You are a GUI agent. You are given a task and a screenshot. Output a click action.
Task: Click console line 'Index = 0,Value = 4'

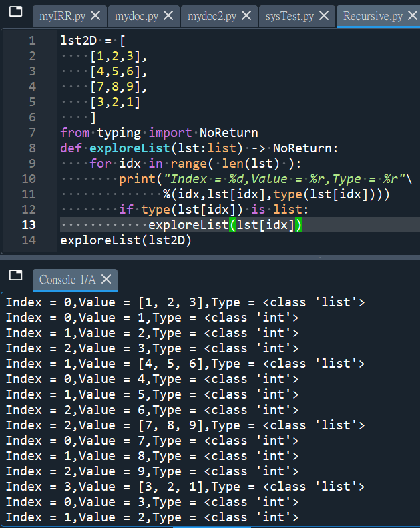click(152, 379)
